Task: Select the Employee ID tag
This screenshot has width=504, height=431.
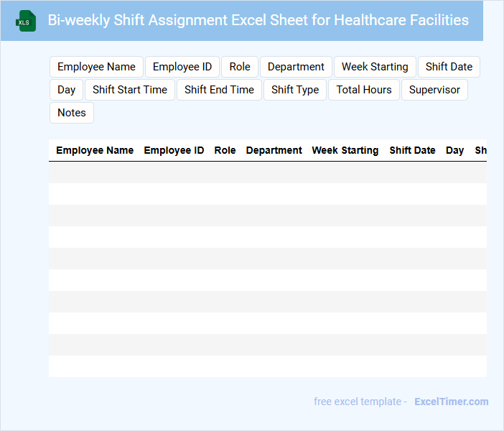Action: 182,67
